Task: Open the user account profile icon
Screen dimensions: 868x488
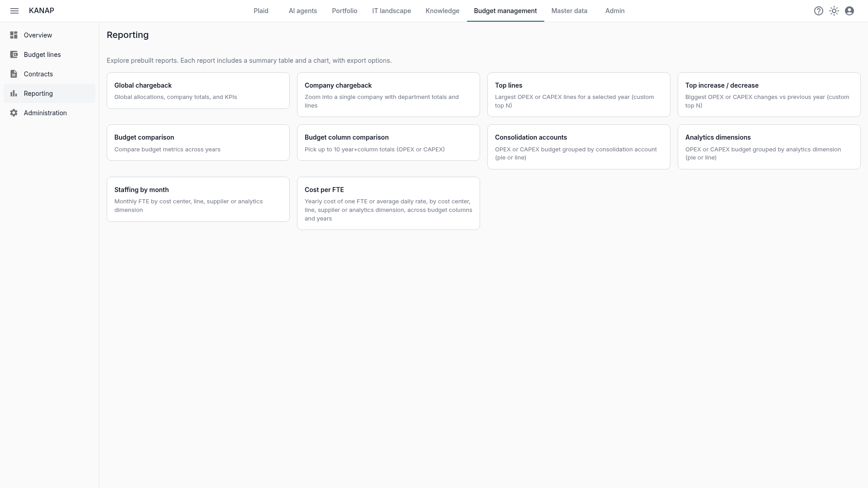Action: 849,11
